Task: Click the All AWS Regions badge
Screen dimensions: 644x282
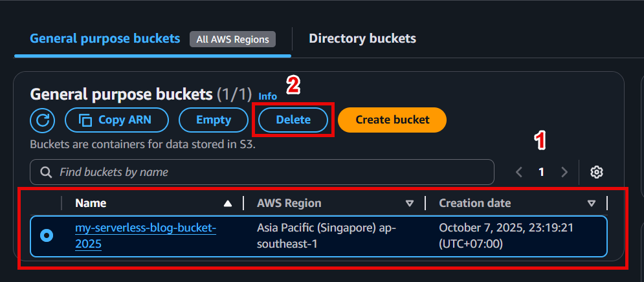Action: (232, 39)
